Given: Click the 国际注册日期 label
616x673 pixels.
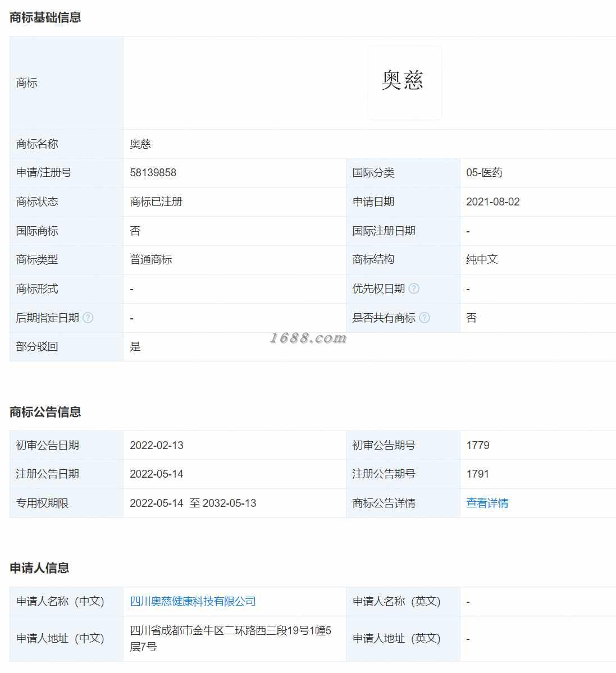Looking at the screenshot, I should click(384, 231).
